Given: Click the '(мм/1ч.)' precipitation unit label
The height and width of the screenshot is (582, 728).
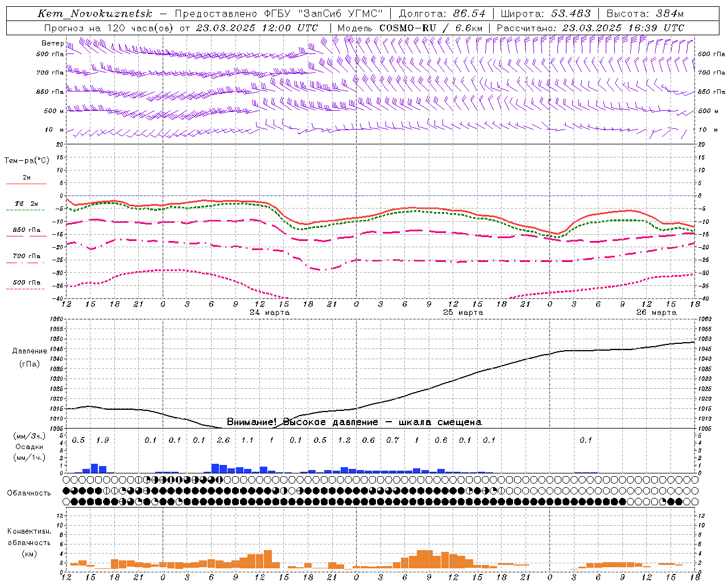Looking at the screenshot, I should (28, 457).
